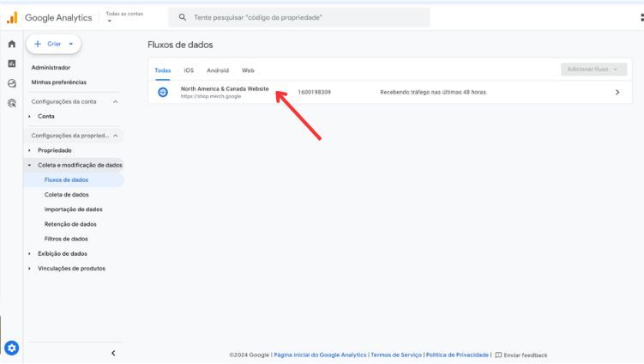Screen dimensions: 644x364
Task: Click the Criar button label
Action: (x=54, y=44)
